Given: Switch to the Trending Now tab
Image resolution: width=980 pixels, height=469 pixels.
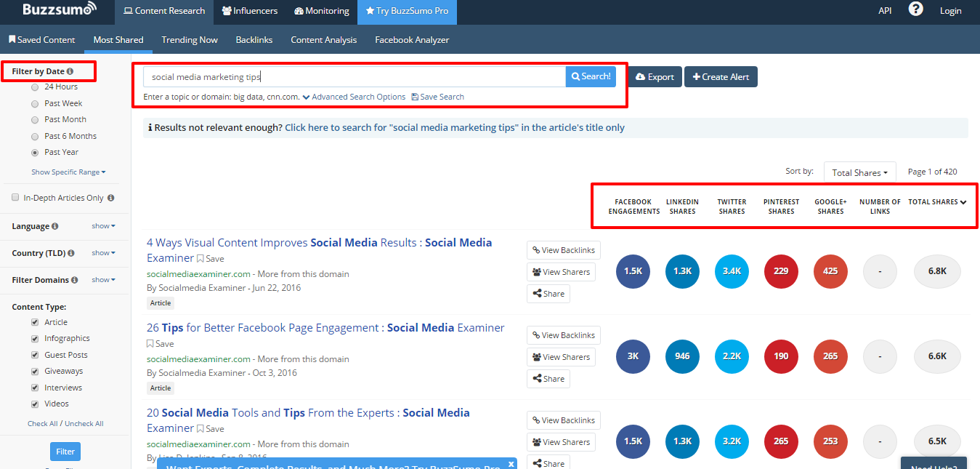Looking at the screenshot, I should click(x=190, y=40).
